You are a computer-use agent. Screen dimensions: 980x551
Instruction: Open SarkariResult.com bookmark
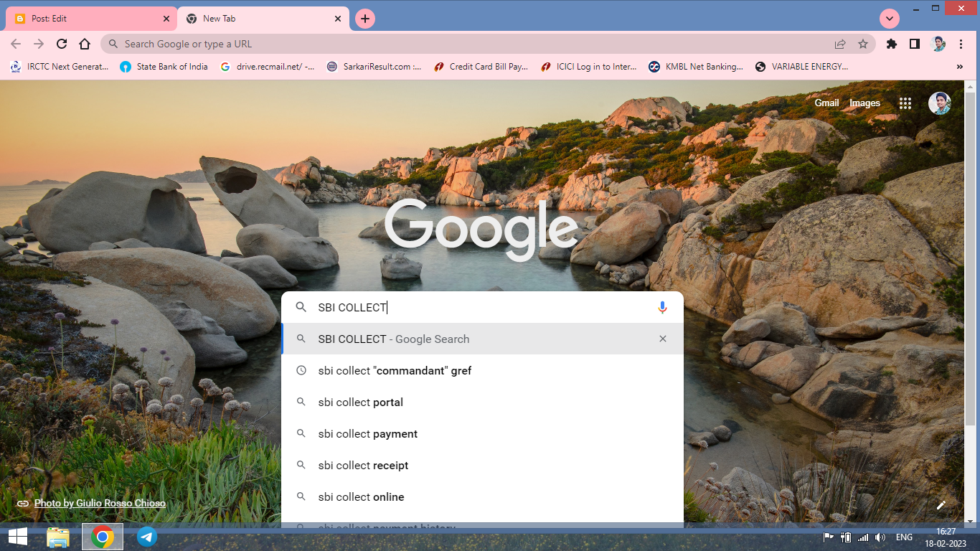[374, 67]
